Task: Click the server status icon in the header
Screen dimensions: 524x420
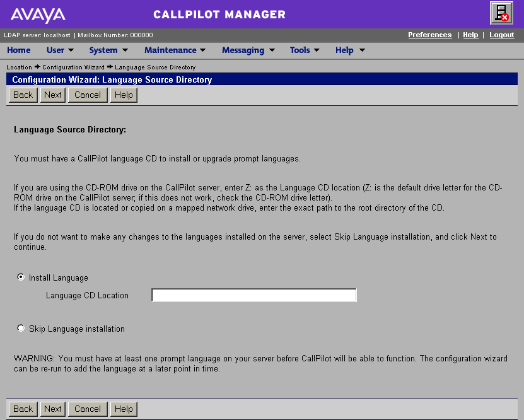Action: pos(501,13)
